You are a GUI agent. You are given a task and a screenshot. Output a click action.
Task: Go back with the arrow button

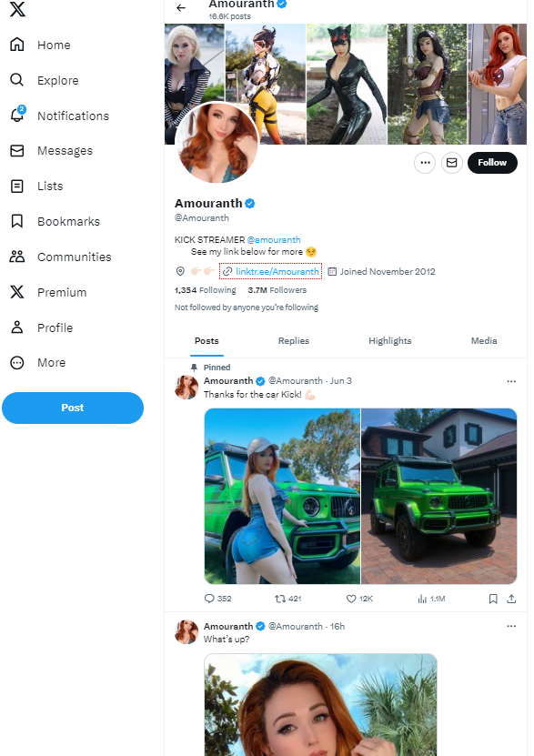click(x=180, y=7)
